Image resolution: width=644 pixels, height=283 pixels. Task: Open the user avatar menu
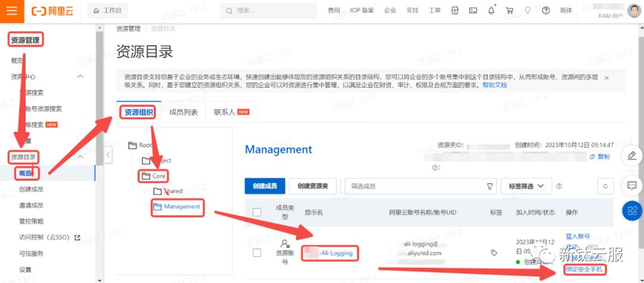point(634,11)
